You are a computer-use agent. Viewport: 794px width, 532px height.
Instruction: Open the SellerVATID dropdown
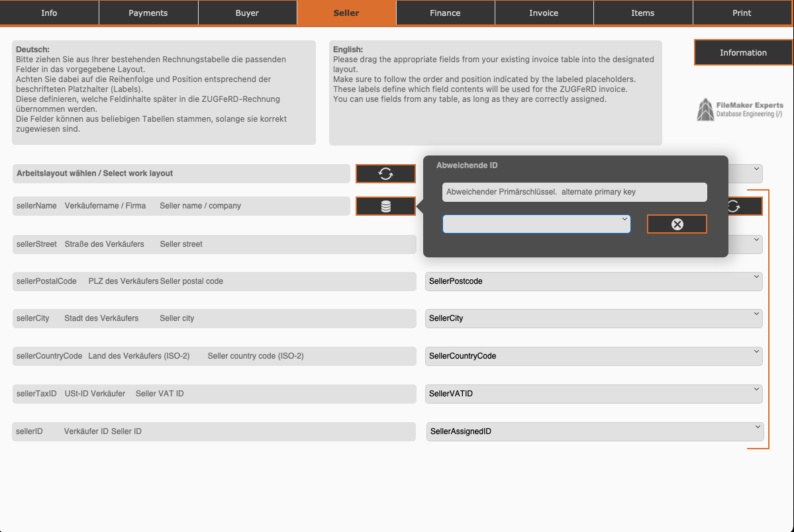pos(593,394)
